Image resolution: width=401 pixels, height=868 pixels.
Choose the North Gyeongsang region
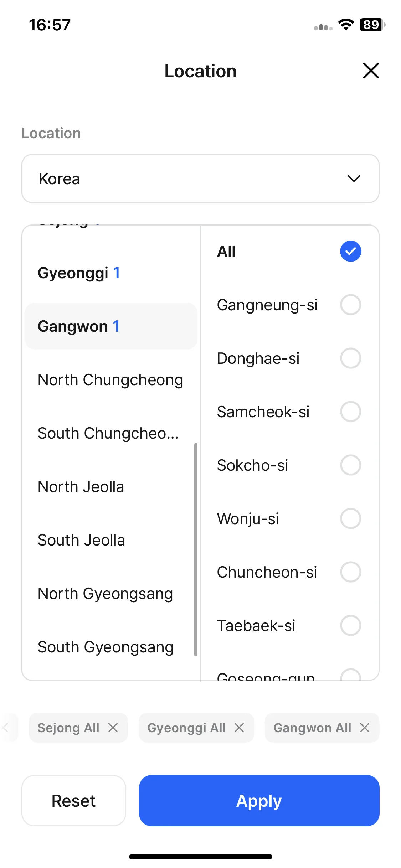click(x=111, y=594)
